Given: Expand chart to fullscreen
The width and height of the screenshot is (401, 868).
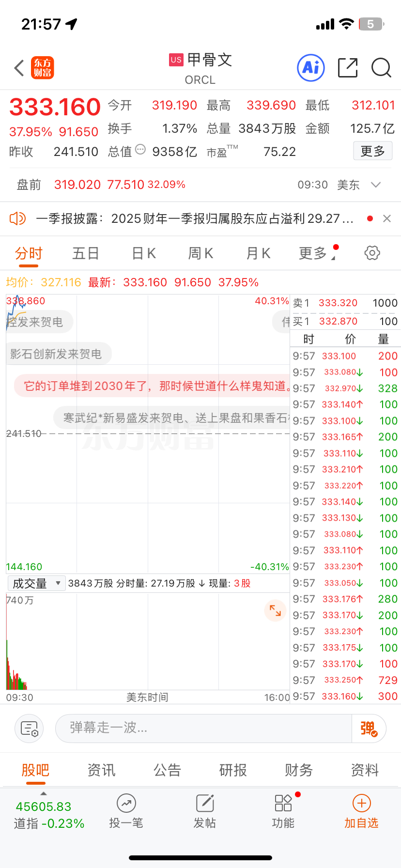Looking at the screenshot, I should click(x=275, y=610).
